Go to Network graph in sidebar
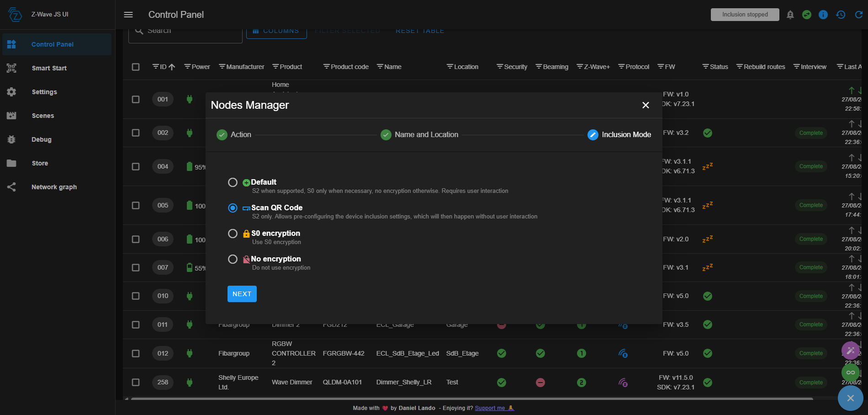 click(54, 187)
